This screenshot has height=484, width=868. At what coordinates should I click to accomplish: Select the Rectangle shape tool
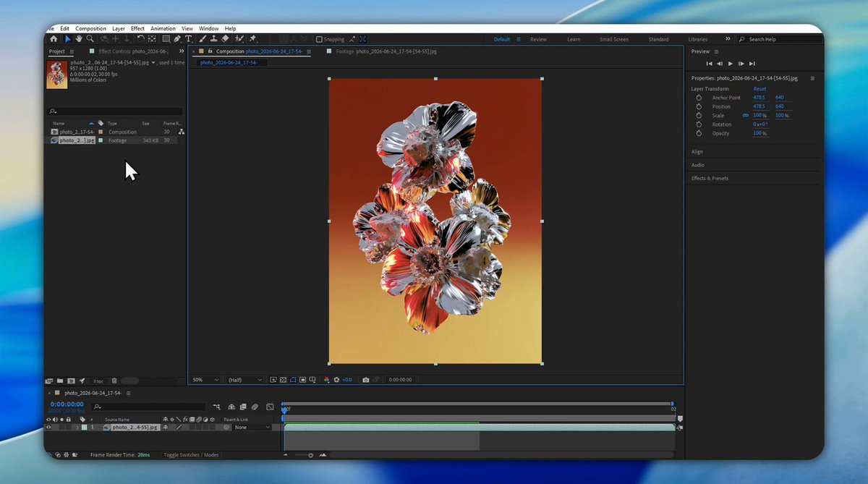[x=166, y=39]
